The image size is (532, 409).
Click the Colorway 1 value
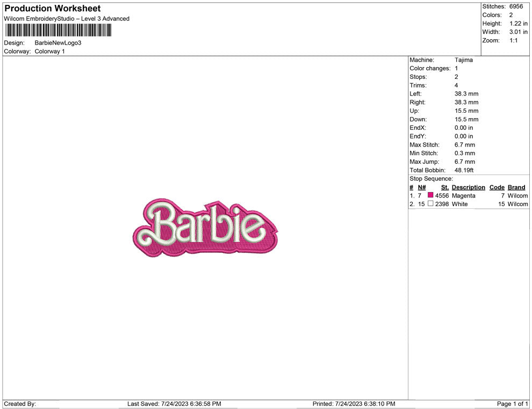tap(49, 51)
